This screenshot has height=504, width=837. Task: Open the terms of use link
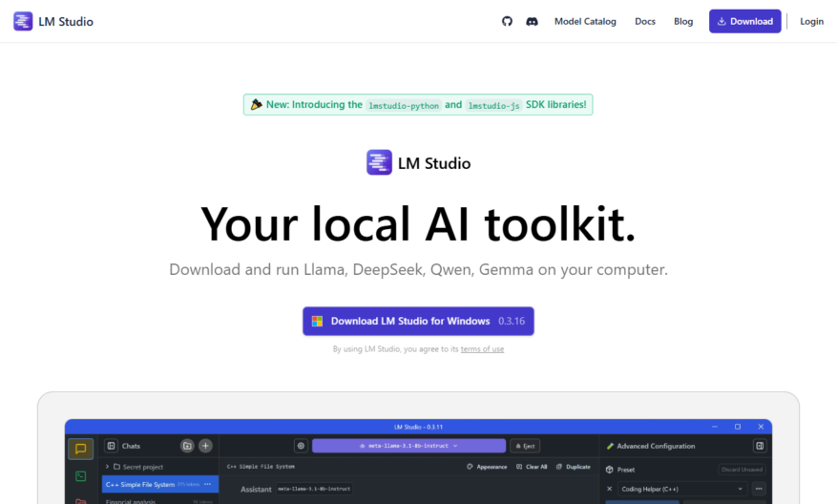click(482, 349)
